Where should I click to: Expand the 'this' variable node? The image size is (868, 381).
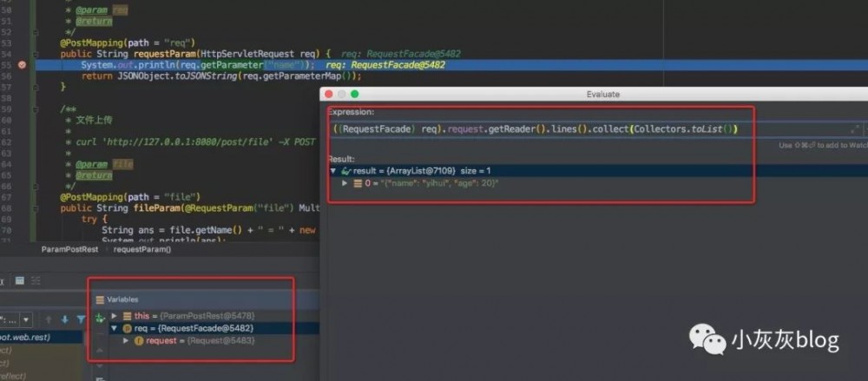click(115, 316)
